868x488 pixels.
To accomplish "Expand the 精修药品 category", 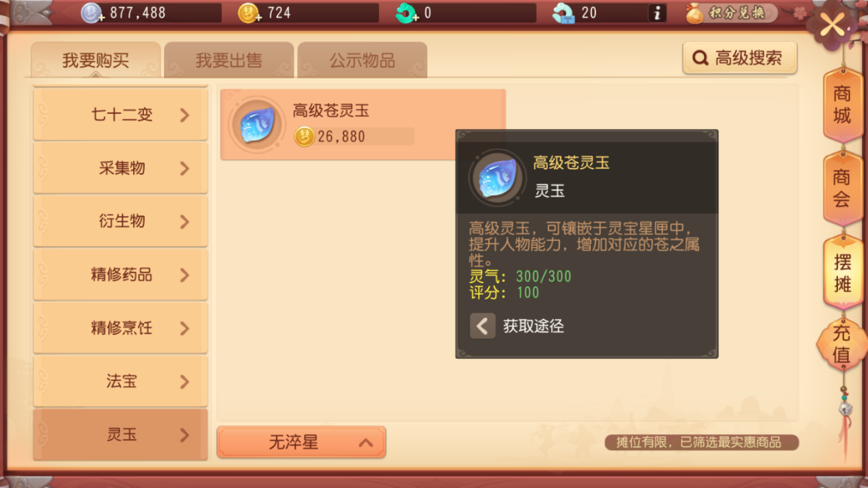I will point(120,274).
